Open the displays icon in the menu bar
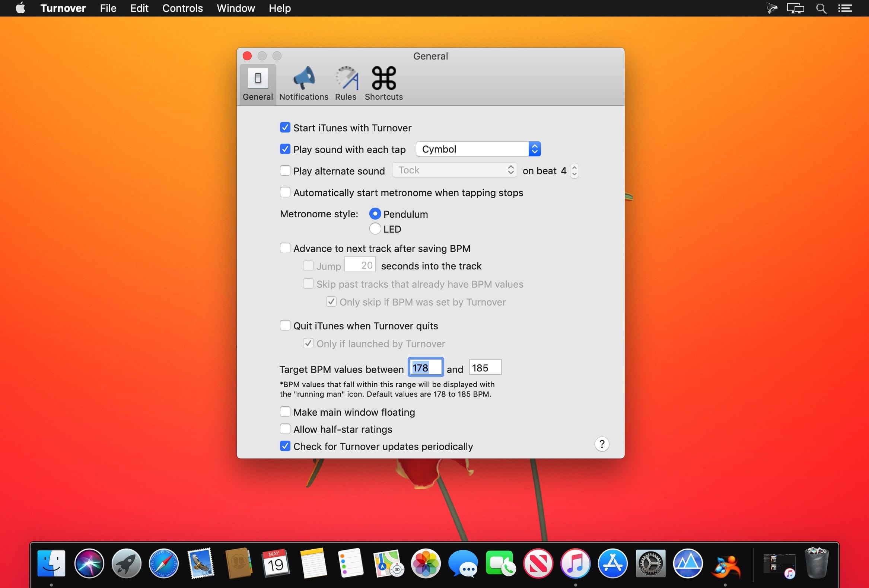 (x=795, y=8)
